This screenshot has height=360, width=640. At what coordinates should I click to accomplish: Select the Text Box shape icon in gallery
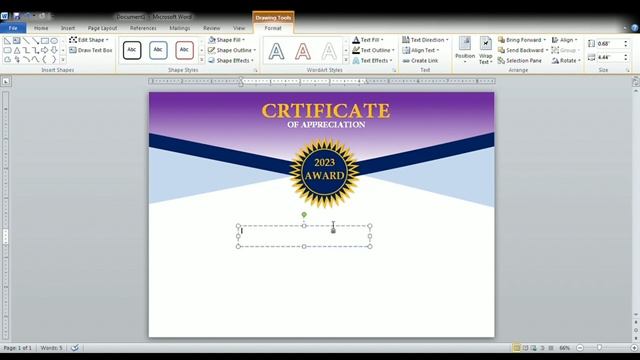tap(17, 41)
